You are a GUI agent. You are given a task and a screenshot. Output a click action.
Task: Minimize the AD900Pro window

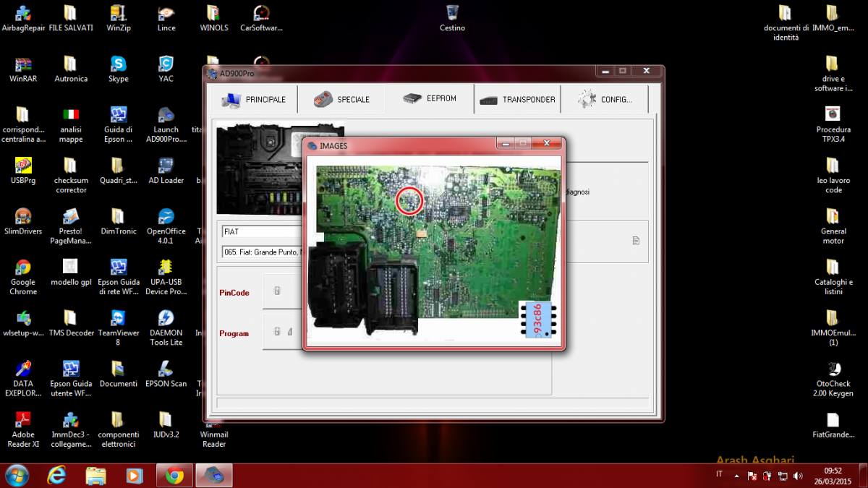coord(605,71)
